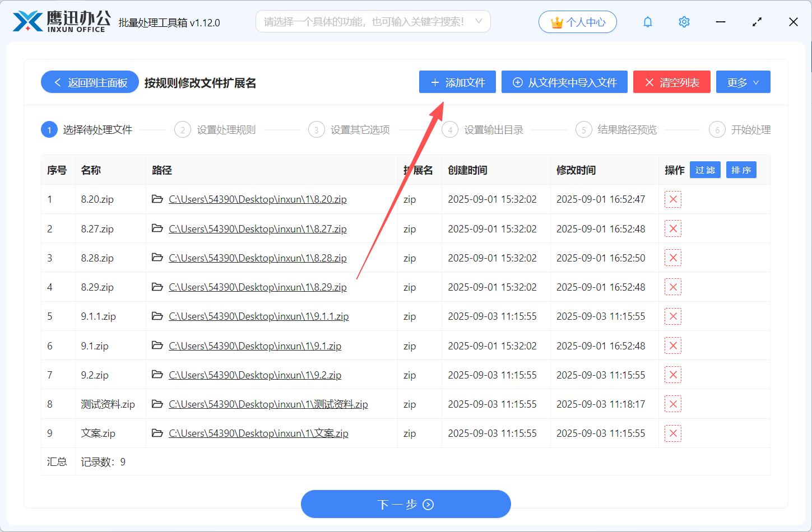Remove 9.1.1.zip using its red X icon
Screen dimensions: 812x532
click(673, 316)
